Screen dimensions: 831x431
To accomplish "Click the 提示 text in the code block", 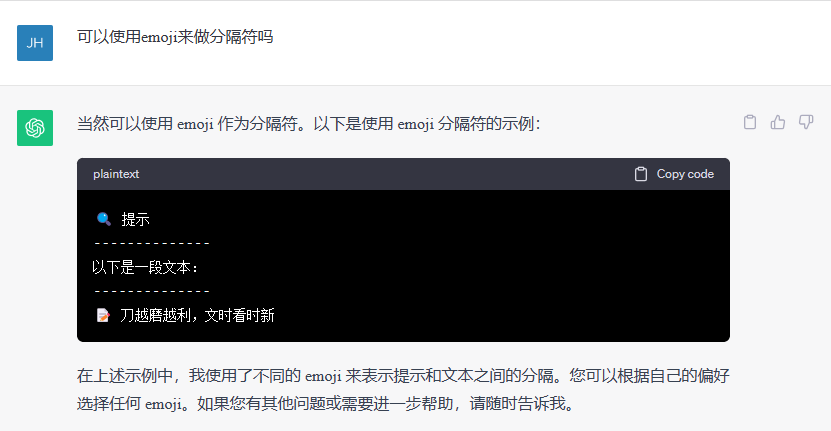I will tap(135, 219).
